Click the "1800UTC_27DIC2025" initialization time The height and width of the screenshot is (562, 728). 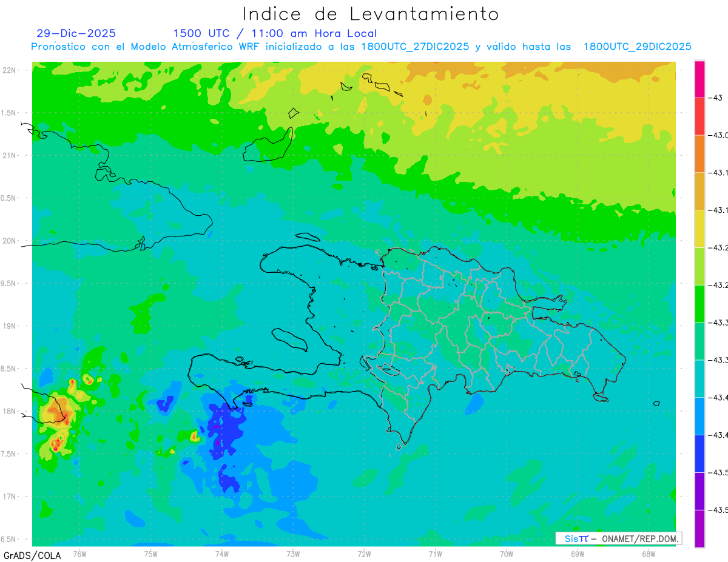tap(415, 47)
